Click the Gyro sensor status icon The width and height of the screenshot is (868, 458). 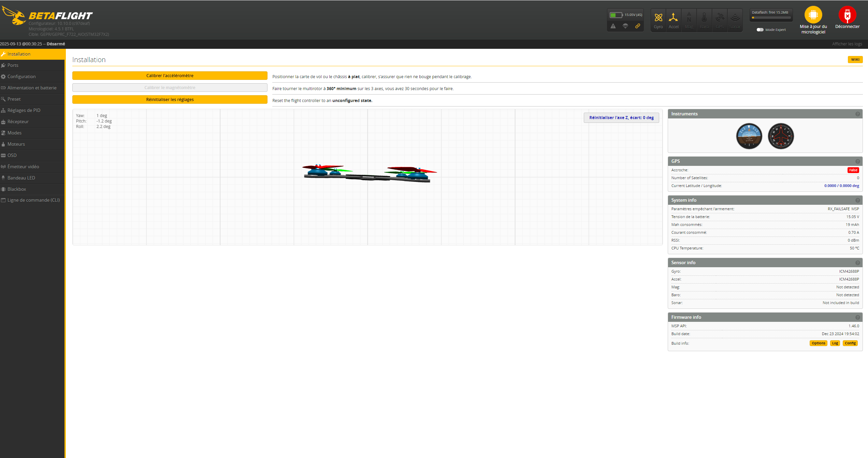pyautogui.click(x=658, y=18)
